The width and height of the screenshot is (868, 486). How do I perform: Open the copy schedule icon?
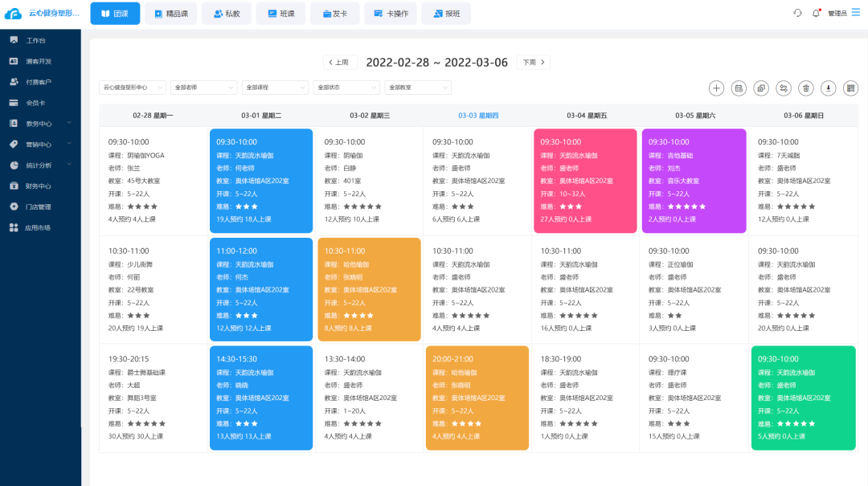coord(761,88)
